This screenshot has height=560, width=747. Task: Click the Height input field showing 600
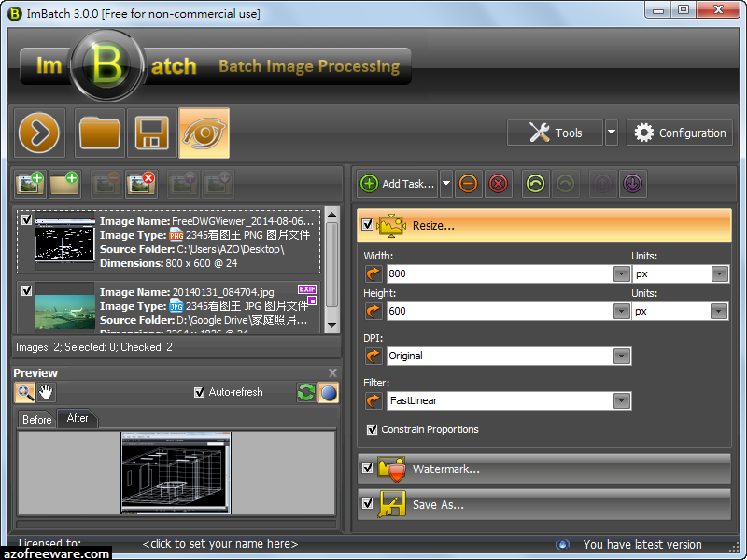(500, 311)
